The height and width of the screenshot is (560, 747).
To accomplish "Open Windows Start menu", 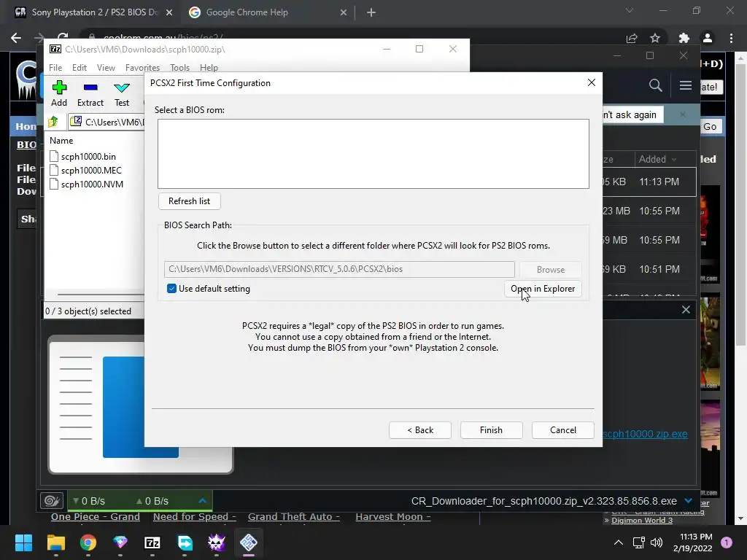I will 23,542.
